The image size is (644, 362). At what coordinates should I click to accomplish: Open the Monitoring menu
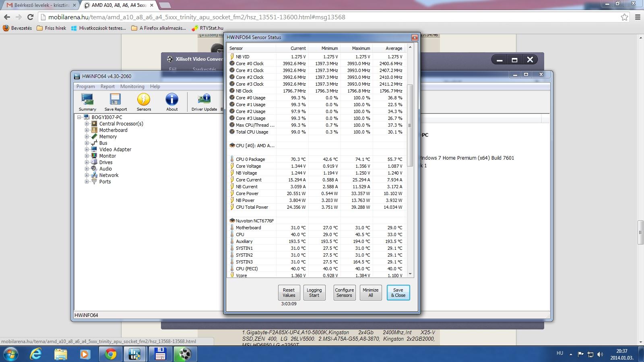[132, 86]
